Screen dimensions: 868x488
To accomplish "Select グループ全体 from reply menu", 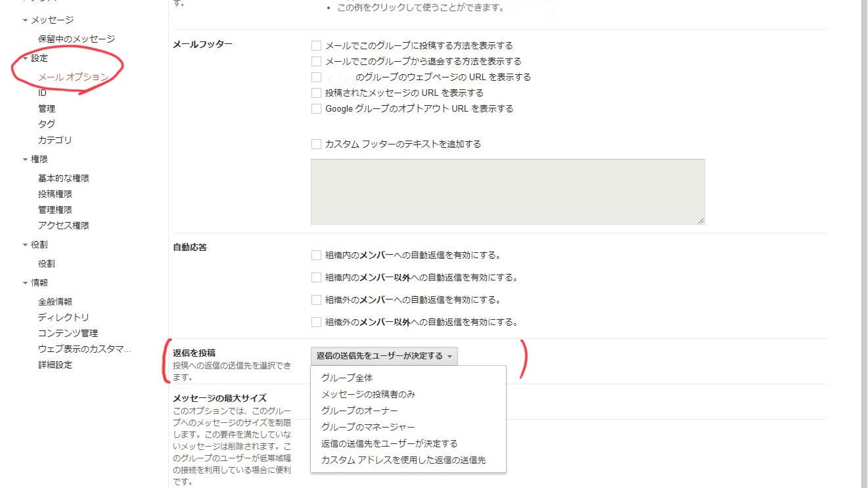I will coord(347,378).
